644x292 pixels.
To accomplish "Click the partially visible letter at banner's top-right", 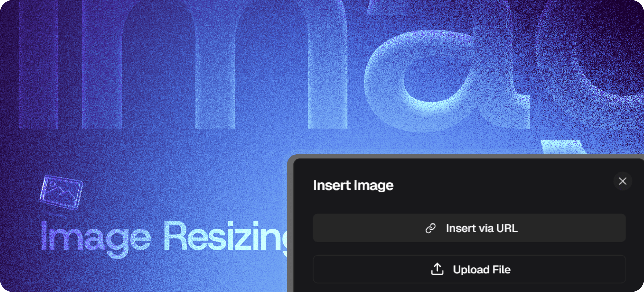I will (590, 54).
